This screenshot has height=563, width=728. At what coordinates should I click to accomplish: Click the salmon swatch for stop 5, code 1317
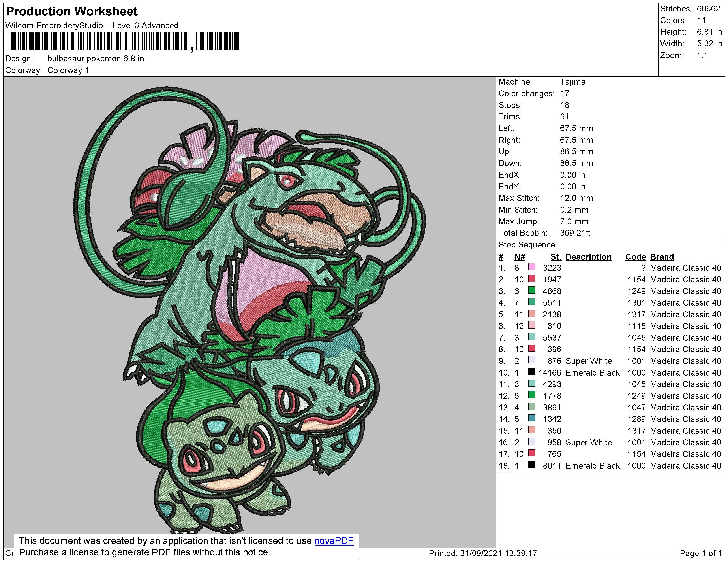click(532, 314)
